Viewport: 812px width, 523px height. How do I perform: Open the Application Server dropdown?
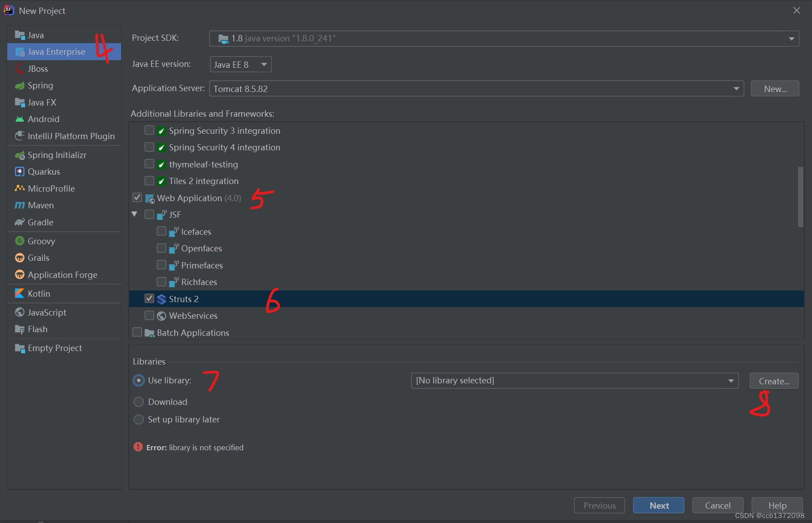pyautogui.click(x=476, y=89)
